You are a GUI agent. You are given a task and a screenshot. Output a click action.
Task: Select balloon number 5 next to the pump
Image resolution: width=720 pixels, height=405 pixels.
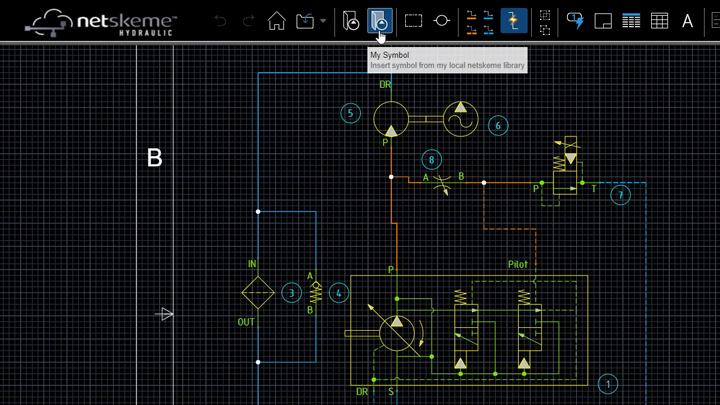click(350, 113)
